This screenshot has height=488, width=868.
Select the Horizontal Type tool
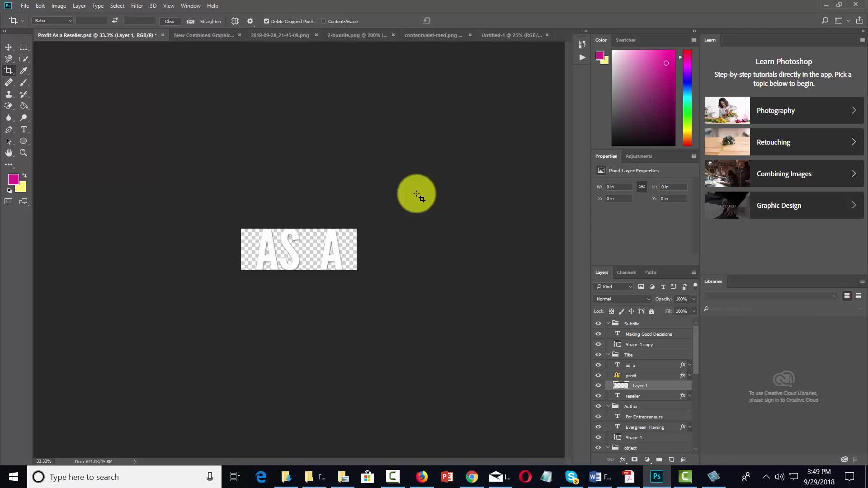(x=24, y=130)
